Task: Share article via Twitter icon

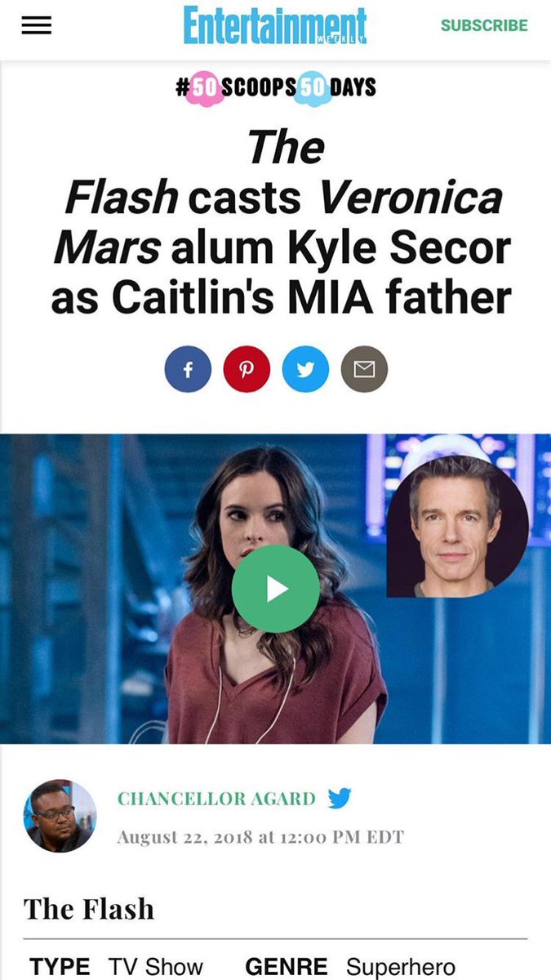Action: pos(305,370)
